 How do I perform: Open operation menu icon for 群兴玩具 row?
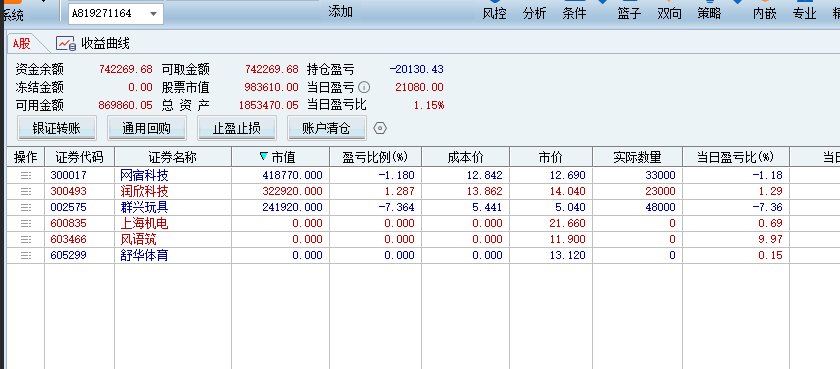pyautogui.click(x=26, y=207)
